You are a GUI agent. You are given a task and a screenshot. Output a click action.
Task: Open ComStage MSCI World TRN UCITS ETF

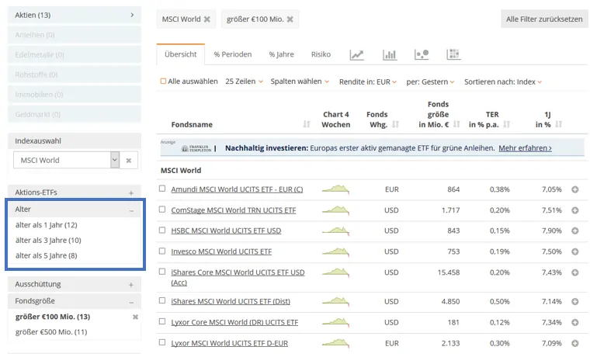click(x=234, y=210)
